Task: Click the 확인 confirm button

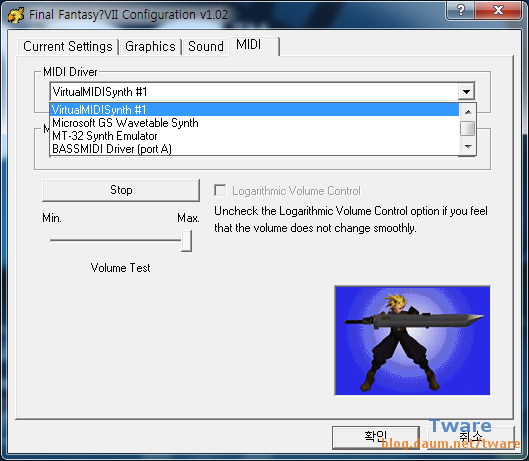Action: 376,437
